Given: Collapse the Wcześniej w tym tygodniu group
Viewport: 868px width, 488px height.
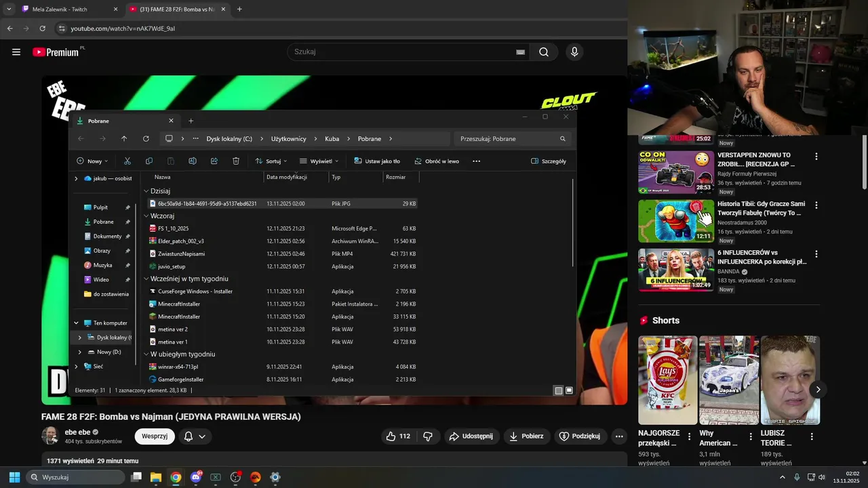Looking at the screenshot, I should click(x=146, y=279).
